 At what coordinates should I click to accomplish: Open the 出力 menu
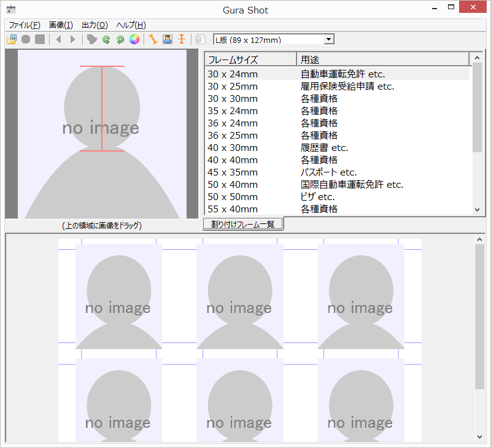click(93, 25)
